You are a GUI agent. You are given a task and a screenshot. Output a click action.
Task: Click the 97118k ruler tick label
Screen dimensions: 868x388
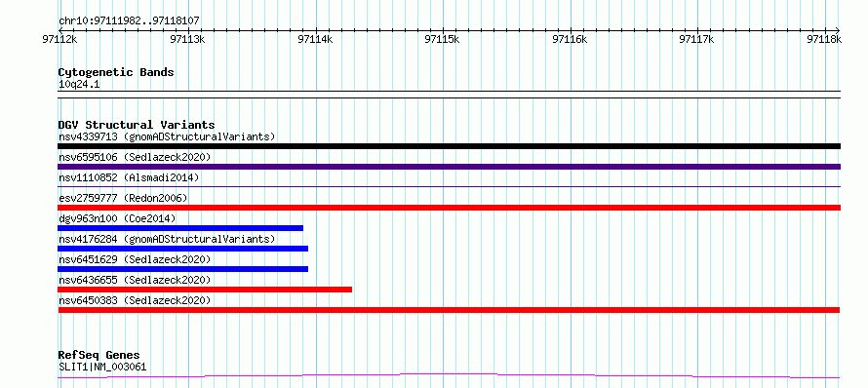(824, 39)
